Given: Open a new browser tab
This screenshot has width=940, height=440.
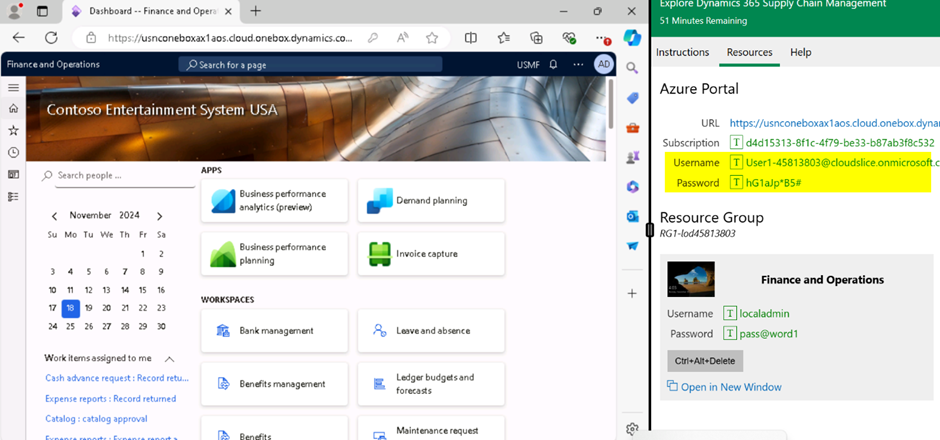Looking at the screenshot, I should click(255, 11).
